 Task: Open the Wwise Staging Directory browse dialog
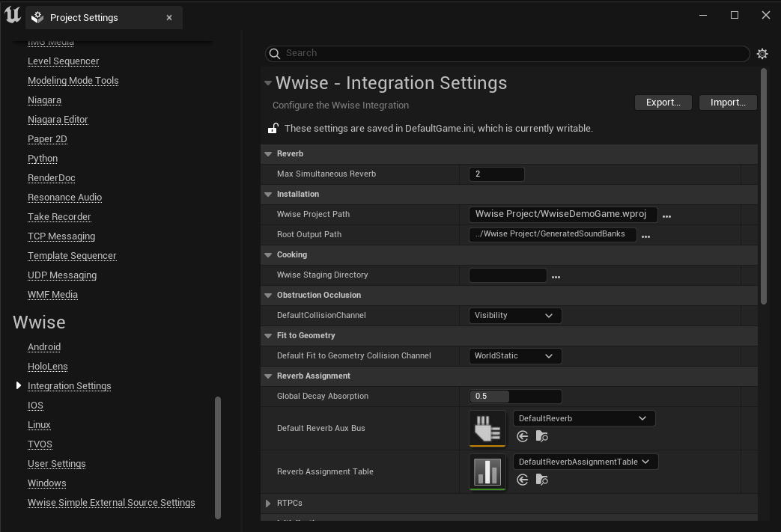click(556, 277)
